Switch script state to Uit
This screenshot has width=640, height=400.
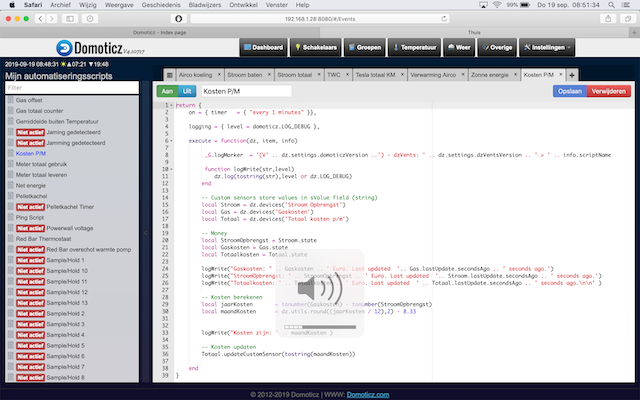click(186, 91)
